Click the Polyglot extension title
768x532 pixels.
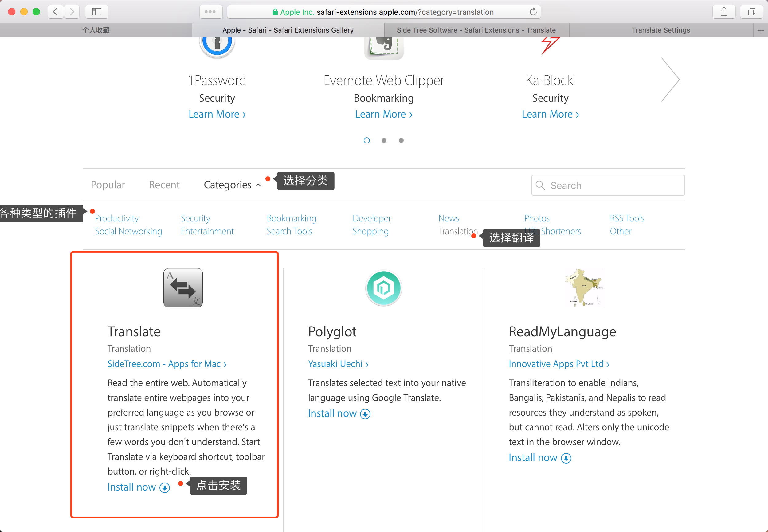(x=332, y=332)
